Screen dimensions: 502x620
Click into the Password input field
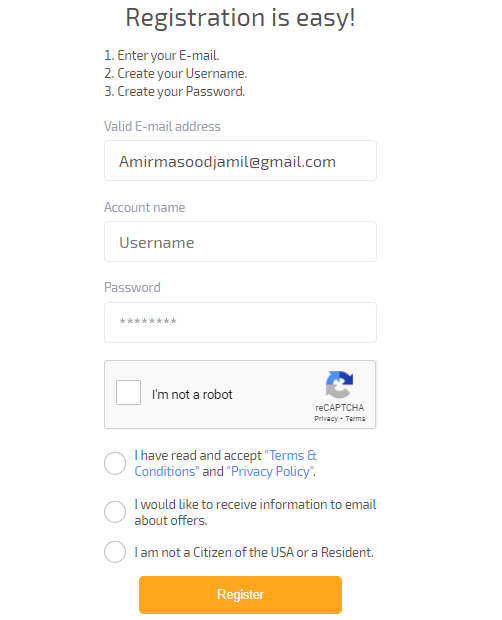tap(240, 323)
